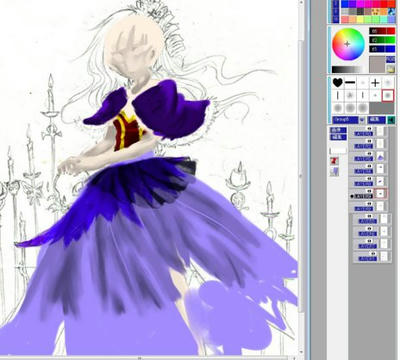Viewport: 400px width, 360px height.
Task: Click the white text field in the layer side panel
Action: (338, 151)
